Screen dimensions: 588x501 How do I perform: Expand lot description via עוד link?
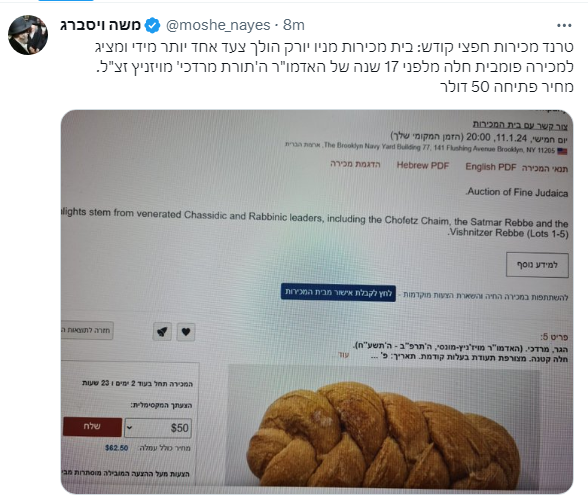pos(344,355)
